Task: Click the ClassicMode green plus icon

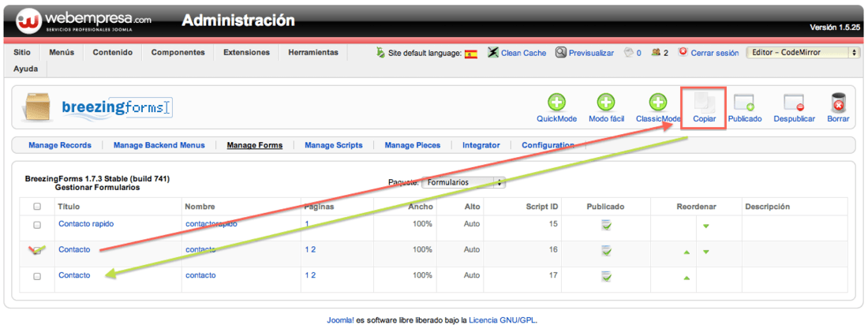Action: tap(657, 103)
